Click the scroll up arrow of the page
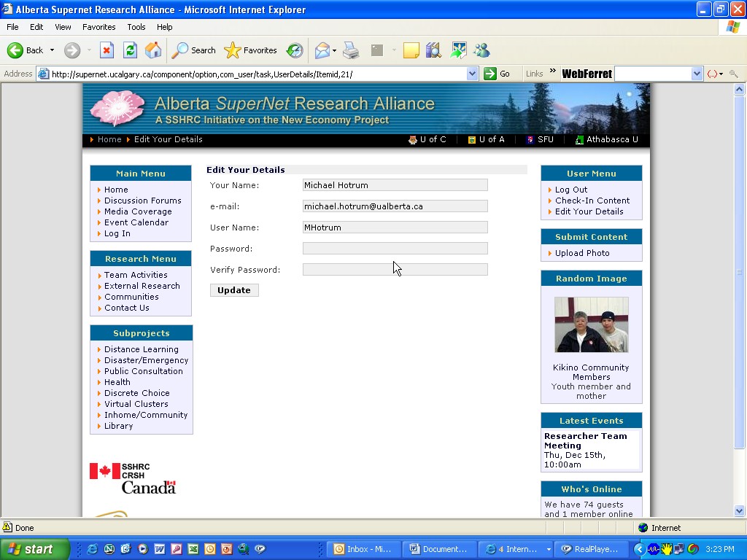The width and height of the screenshot is (747, 560). [x=740, y=89]
